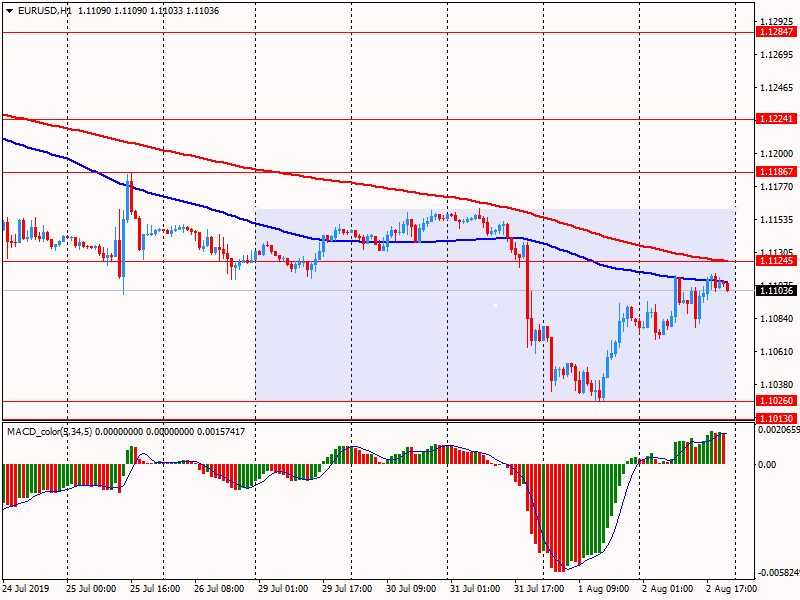This screenshot has height=600, width=800.
Task: Click the 1.10130 red price level label
Action: 777,419
